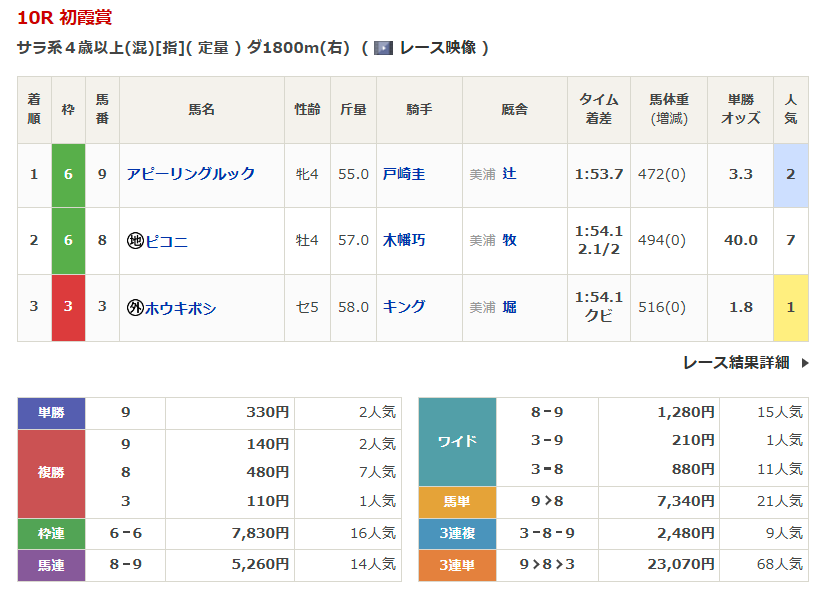This screenshot has width=827, height=592.
Task: View jockey 木幡巧 profile
Action: click(404, 240)
